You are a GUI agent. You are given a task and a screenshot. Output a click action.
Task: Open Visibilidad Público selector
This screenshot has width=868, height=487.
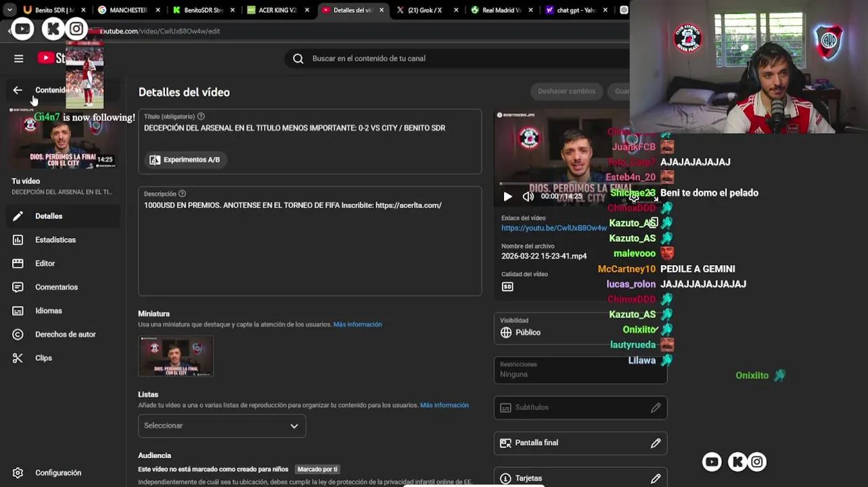(x=580, y=327)
